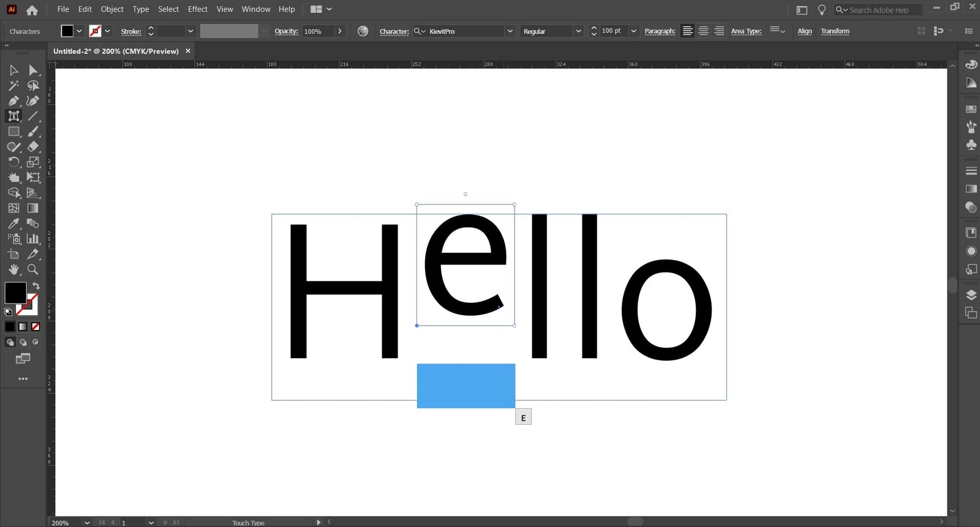Open the Effect menu

[197, 9]
